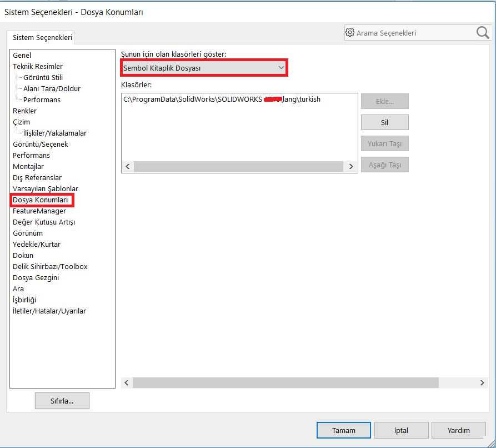Open the Sembol Kitaplık Dosyası dropdown
Screen dimensions: 496x448
point(204,68)
